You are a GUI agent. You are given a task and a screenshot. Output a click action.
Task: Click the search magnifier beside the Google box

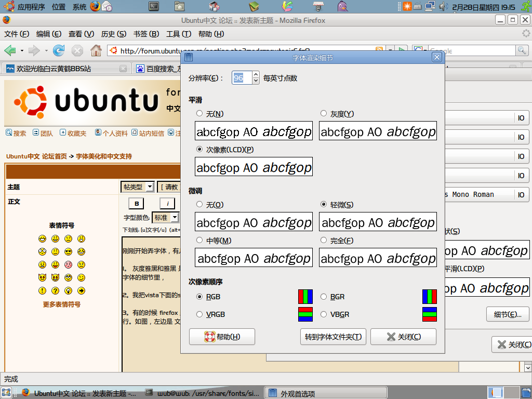522,50
